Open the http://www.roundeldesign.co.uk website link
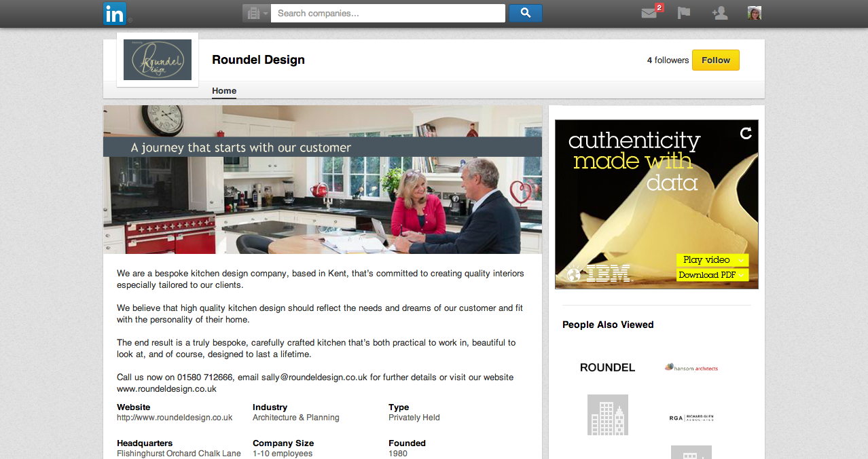Screen dimensions: 868x459 pos(175,418)
